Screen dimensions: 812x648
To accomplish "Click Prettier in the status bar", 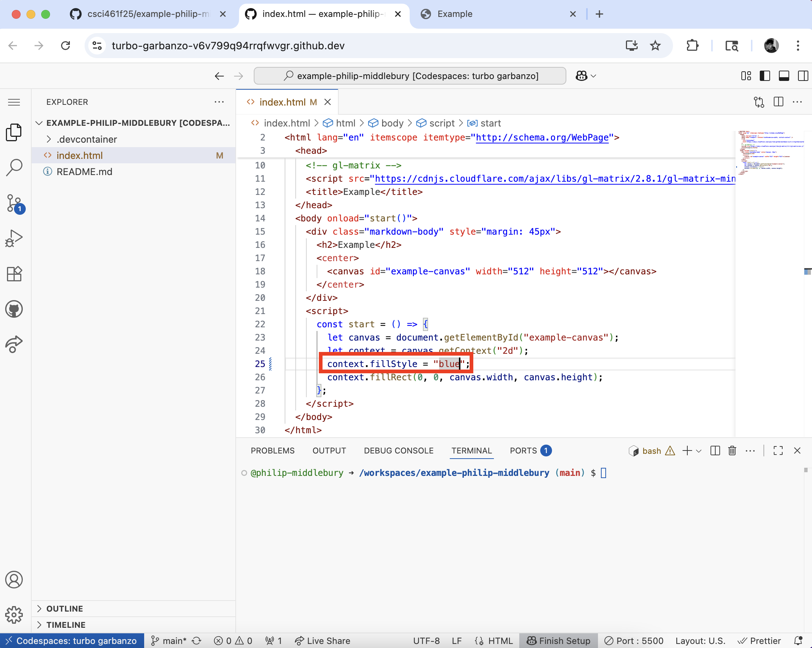I will [759, 641].
